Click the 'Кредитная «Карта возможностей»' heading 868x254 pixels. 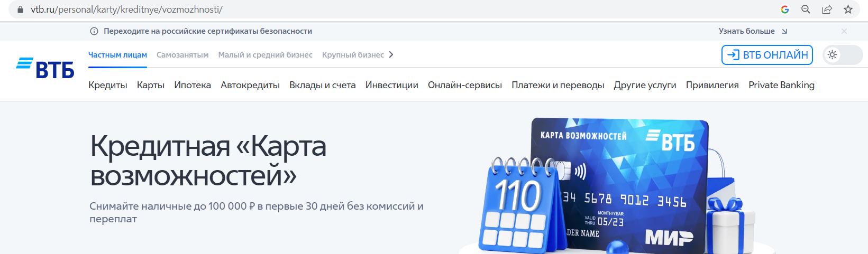[208, 161]
